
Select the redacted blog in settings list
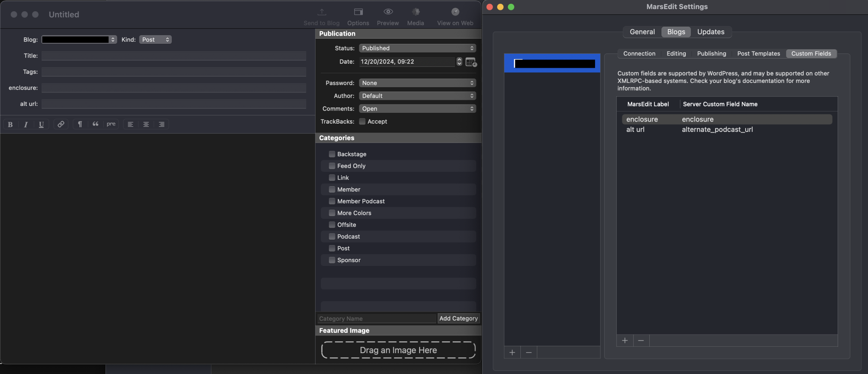tap(552, 63)
